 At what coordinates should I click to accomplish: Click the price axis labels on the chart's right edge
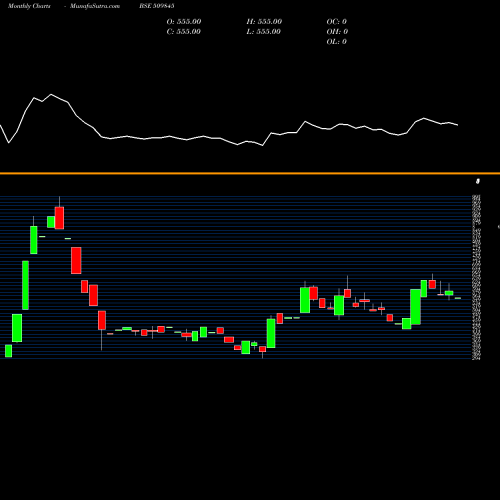coord(476,277)
